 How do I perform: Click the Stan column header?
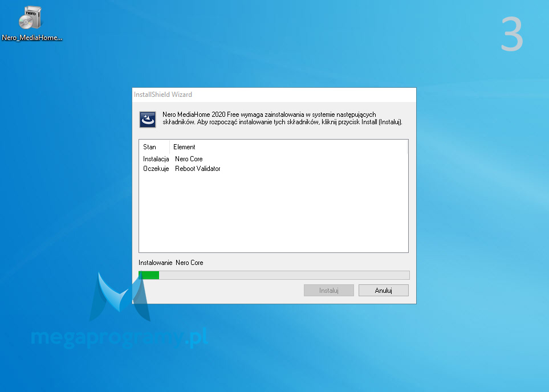click(x=154, y=147)
